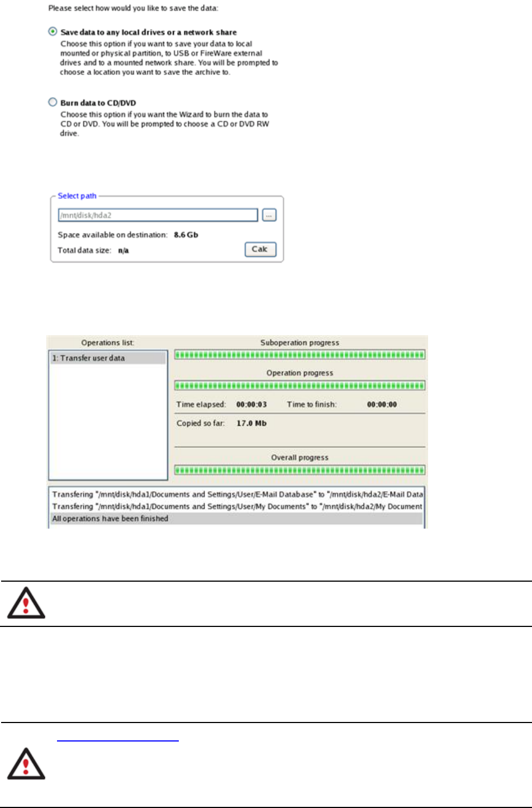Open browse dialog with the '...' button
The width and height of the screenshot is (532, 808).
point(269,215)
